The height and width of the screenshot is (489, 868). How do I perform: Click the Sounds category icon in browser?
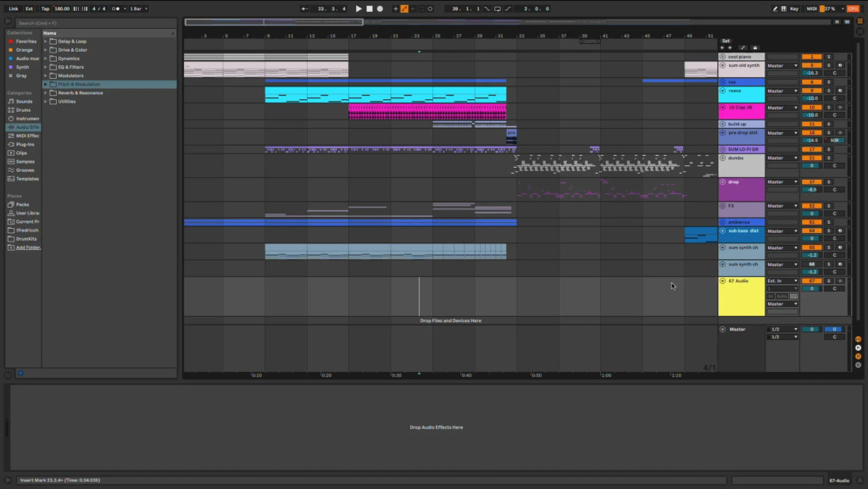point(10,101)
